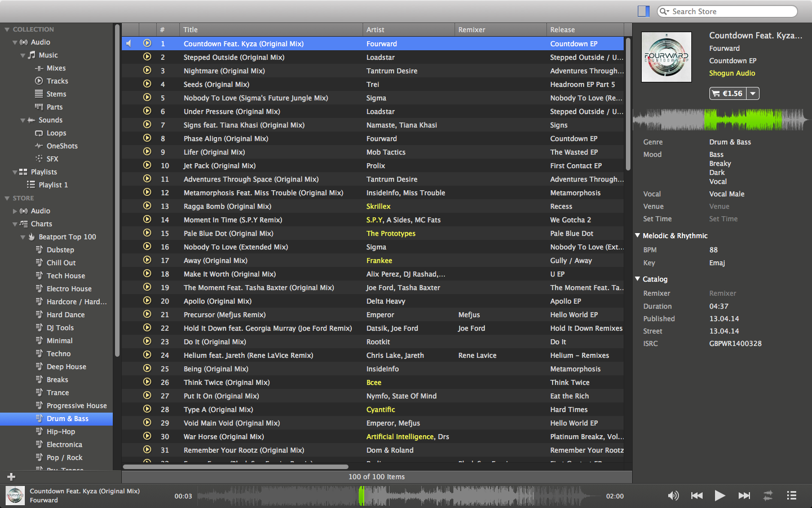Play the current track in the player bar
Image resolution: width=812 pixels, height=508 pixels.
pos(720,496)
